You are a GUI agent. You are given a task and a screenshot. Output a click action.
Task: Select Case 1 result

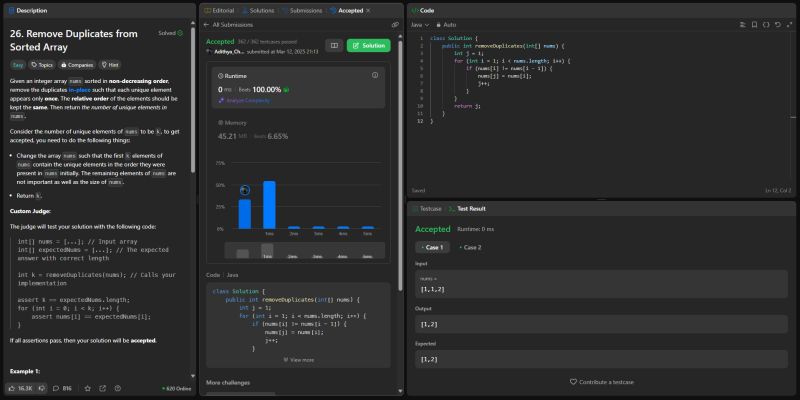pyautogui.click(x=432, y=247)
